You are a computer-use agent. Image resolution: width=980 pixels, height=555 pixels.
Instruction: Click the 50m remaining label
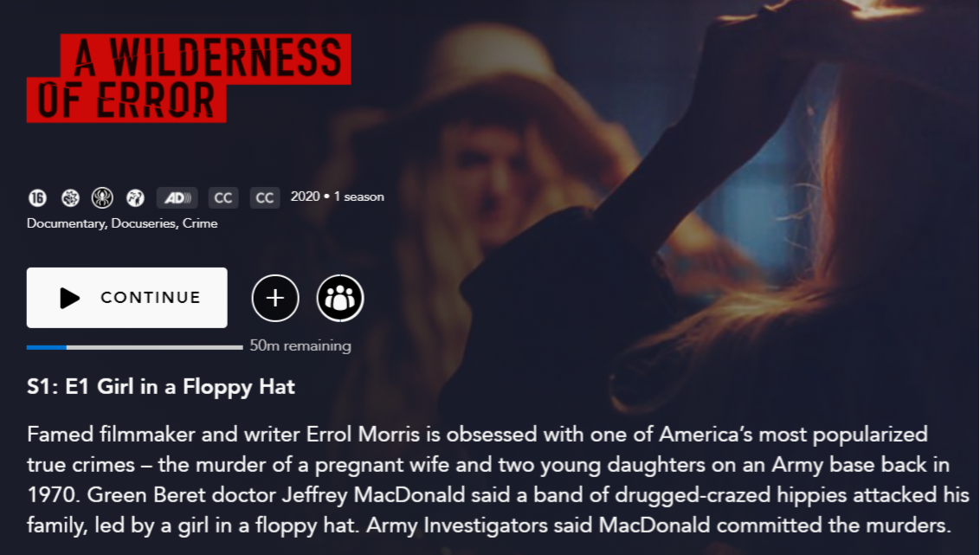click(x=300, y=345)
